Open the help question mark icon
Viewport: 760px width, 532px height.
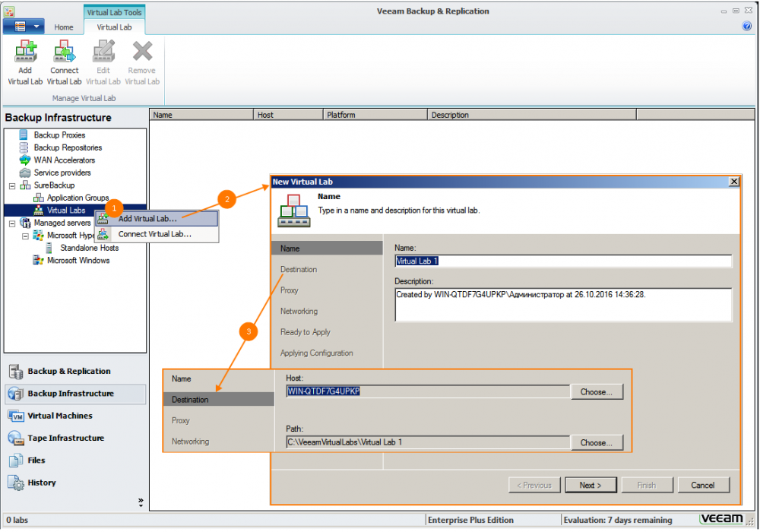click(x=746, y=26)
